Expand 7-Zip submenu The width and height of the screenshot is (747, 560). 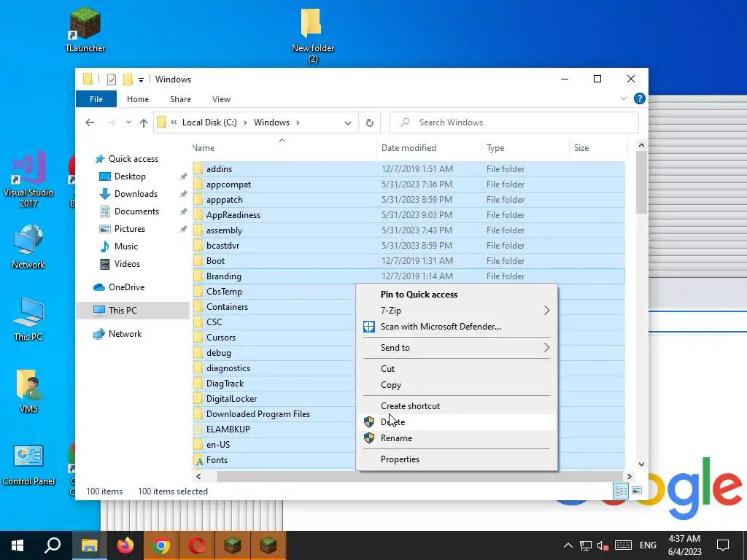(546, 311)
